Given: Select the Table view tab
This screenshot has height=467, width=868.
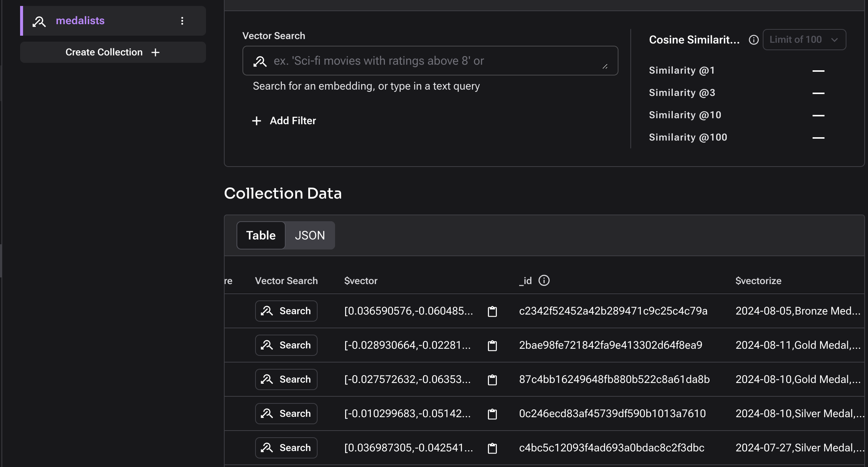Looking at the screenshot, I should click(260, 235).
